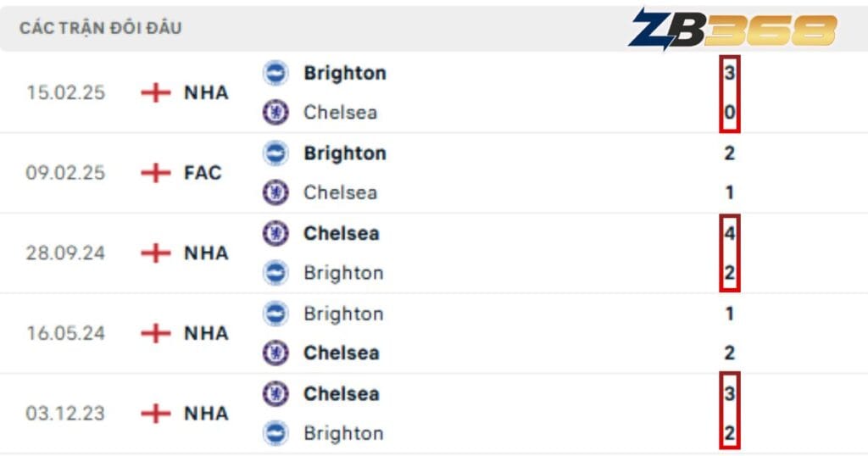Click England flag in 09.02.25 row
Screen dimensions: 868x456
pyautogui.click(x=156, y=173)
